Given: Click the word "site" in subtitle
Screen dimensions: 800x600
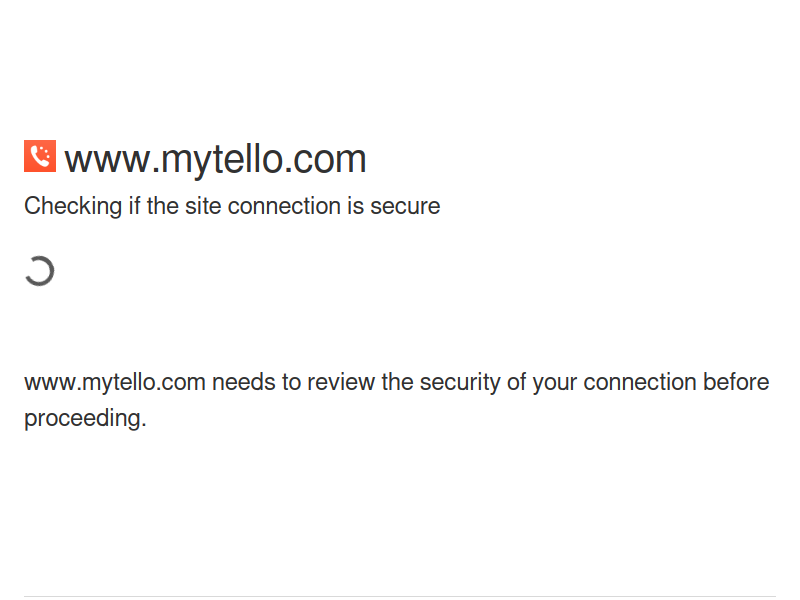Looking at the screenshot, I should tap(203, 207).
